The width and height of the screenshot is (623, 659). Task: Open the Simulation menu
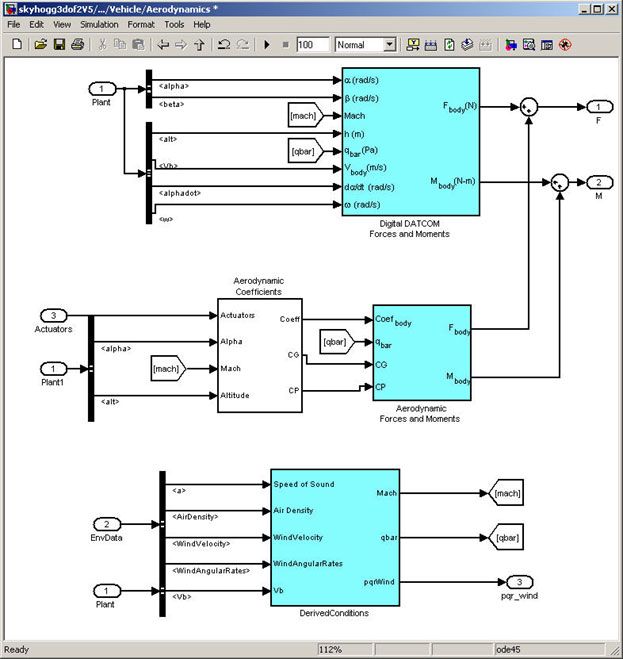point(99,25)
